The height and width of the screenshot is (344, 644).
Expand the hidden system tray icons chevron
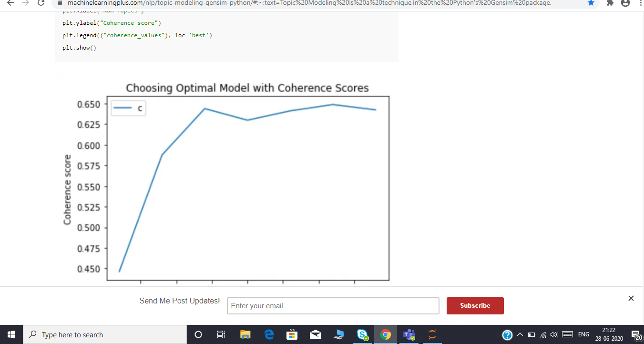[x=520, y=334]
